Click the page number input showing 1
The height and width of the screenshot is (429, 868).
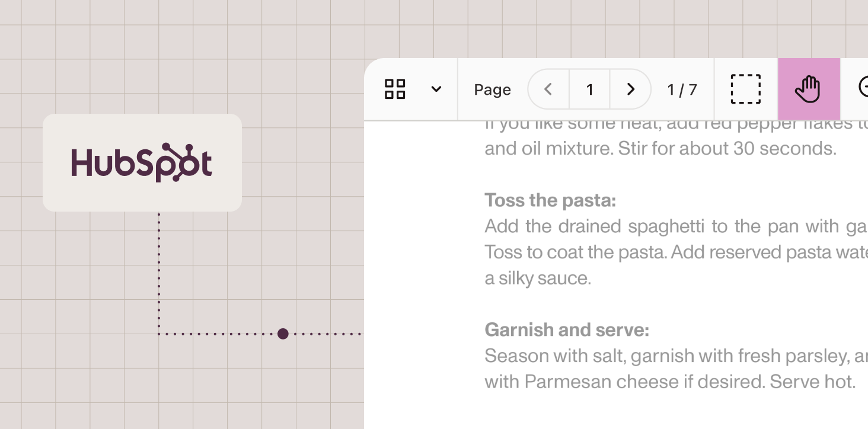pos(589,89)
